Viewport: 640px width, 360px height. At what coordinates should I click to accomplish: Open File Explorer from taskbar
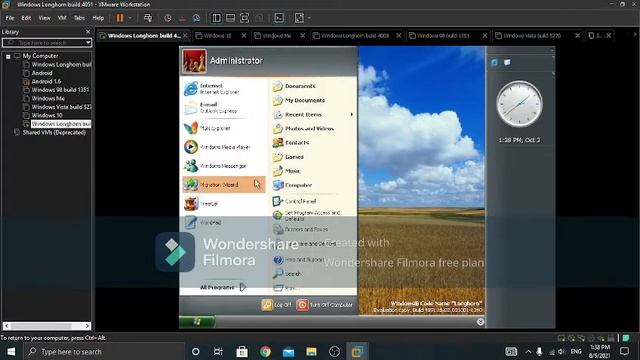pos(311,351)
